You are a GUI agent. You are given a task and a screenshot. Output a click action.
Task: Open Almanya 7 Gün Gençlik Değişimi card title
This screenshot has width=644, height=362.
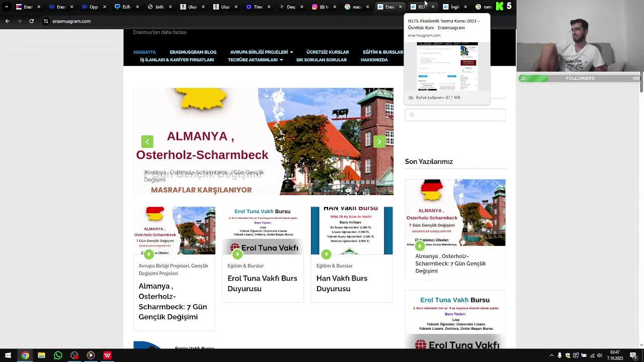(x=173, y=302)
